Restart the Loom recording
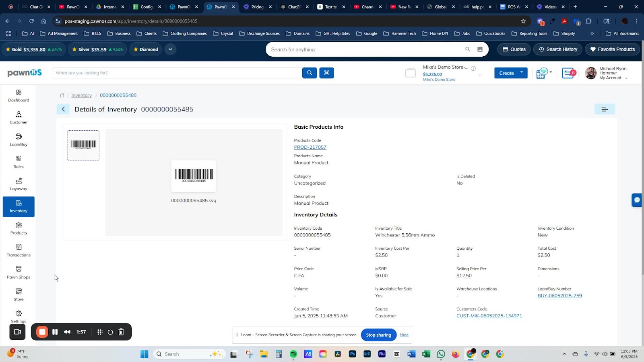 point(110,332)
